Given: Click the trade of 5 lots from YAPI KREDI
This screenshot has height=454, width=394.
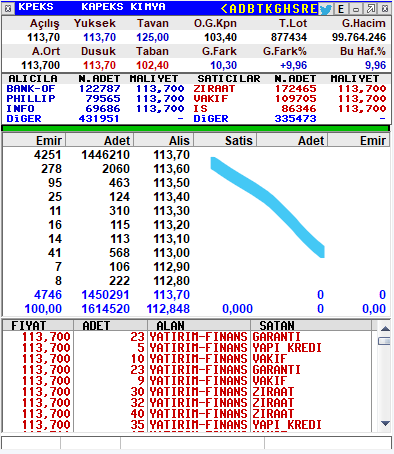Looking at the screenshot, I should (187, 348).
